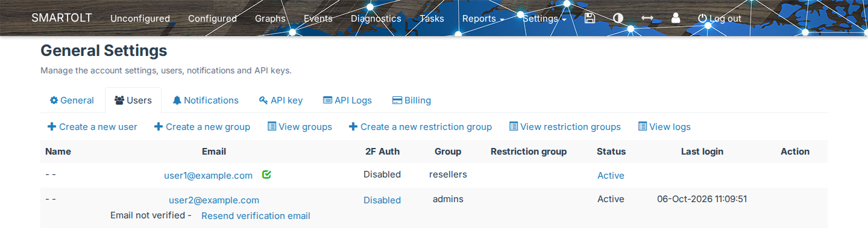Switch to the Billing tab
868x234 pixels.
point(412,100)
